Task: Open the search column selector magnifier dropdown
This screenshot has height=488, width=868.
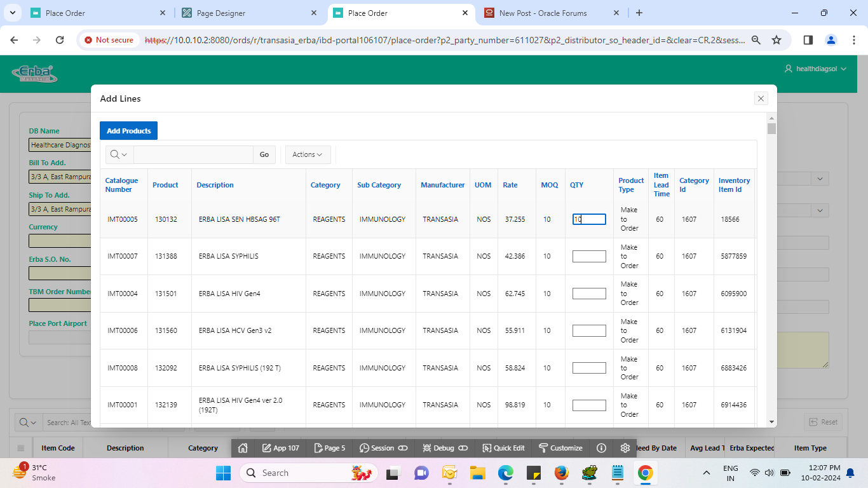Action: click(x=119, y=154)
